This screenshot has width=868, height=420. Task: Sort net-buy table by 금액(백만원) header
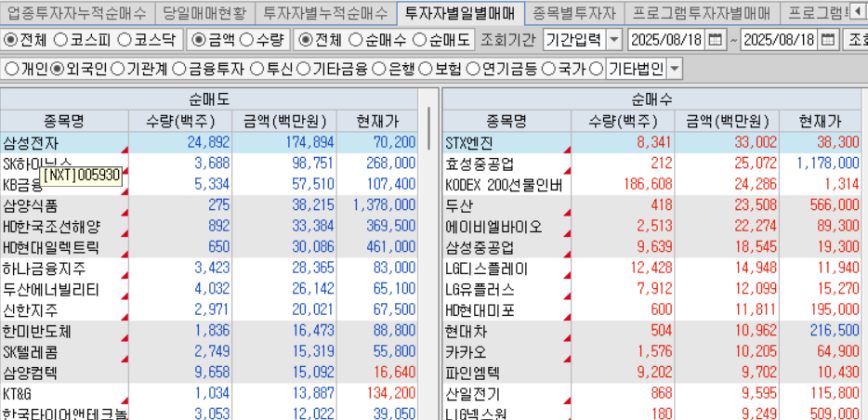(x=727, y=121)
